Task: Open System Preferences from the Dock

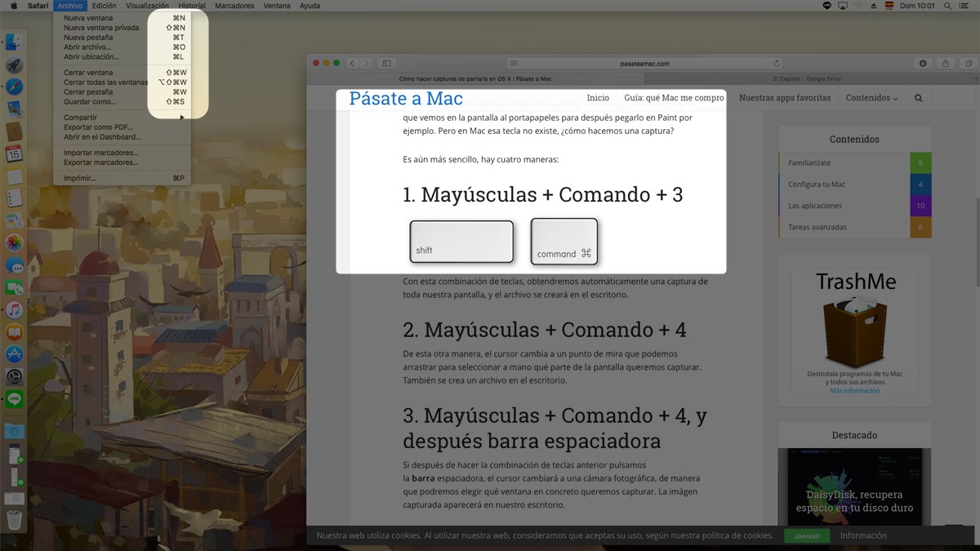Action: click(14, 376)
